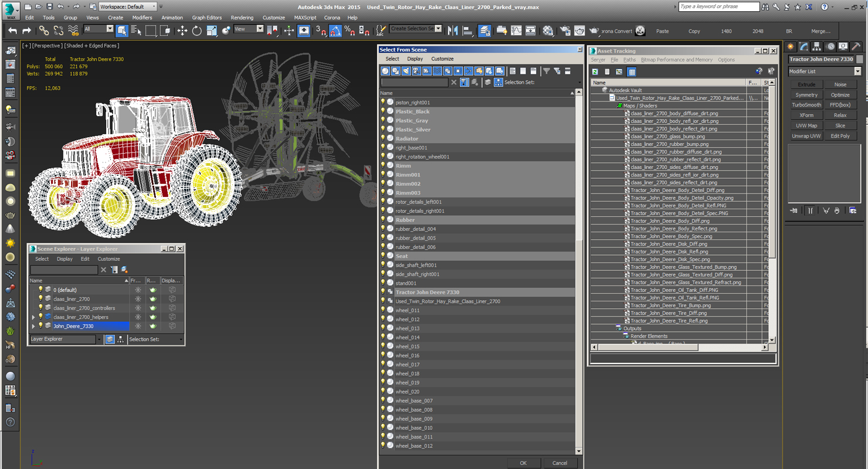
Task: Open the Rendering menu
Action: click(x=242, y=18)
